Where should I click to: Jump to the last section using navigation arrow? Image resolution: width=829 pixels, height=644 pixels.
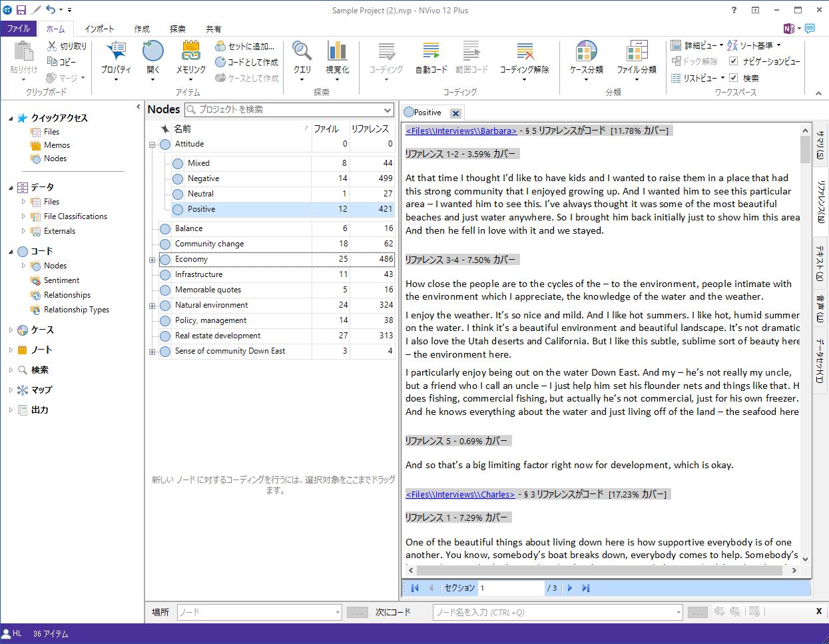586,588
